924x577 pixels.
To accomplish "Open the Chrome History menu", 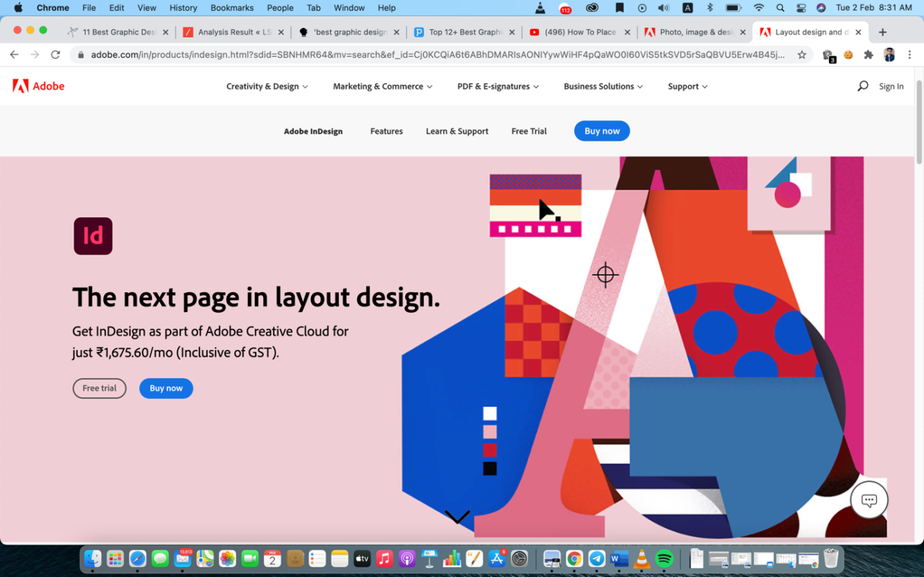I will [x=183, y=8].
